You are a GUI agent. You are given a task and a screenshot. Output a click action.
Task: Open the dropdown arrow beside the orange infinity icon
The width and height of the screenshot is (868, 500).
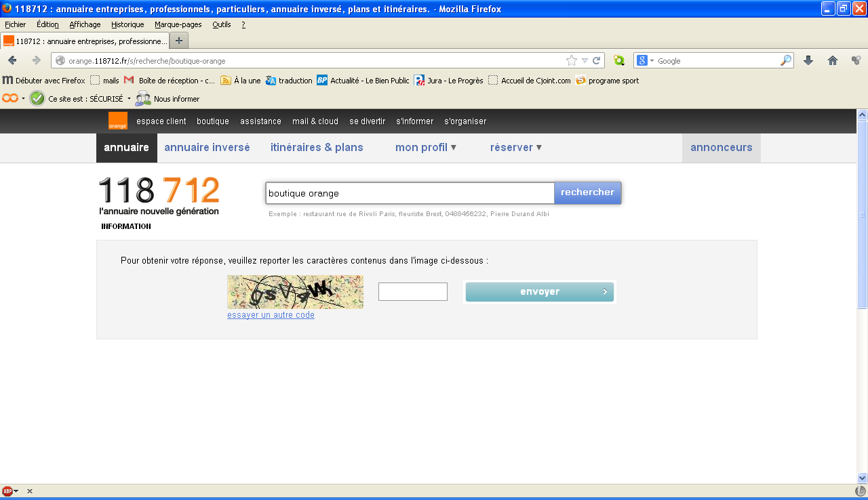23,98
